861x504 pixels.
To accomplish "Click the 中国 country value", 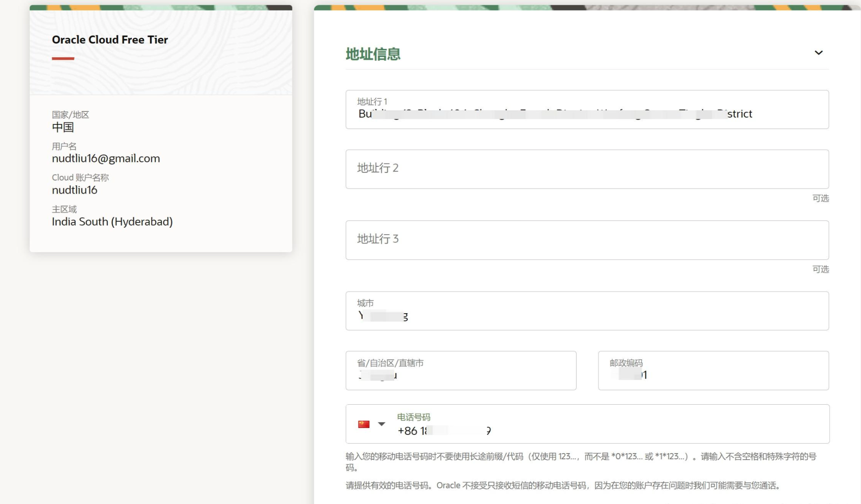I will click(x=63, y=127).
